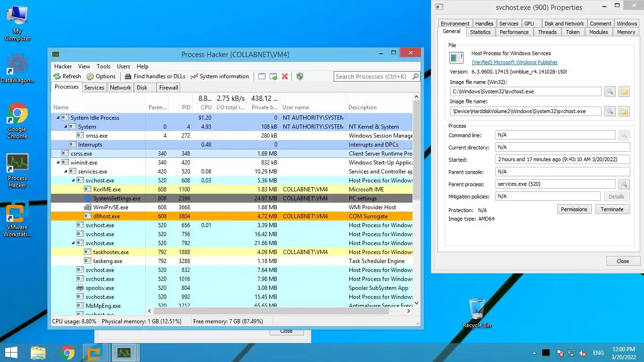Screen dimensions: 644x362
Task: Click the red X terminate toolbar icon
Action: 285,76
